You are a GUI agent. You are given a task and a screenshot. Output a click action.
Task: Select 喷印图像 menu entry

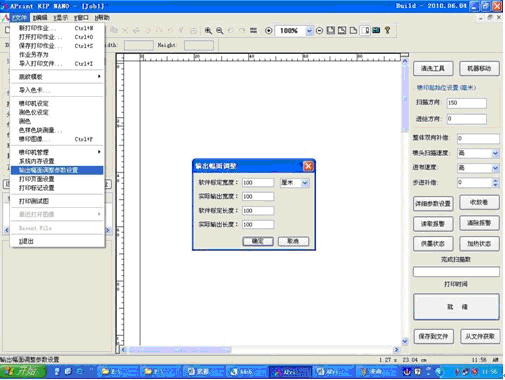tap(57, 139)
